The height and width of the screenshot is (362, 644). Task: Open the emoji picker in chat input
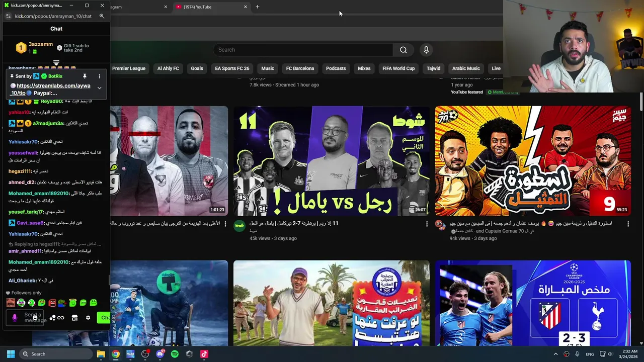35,317
